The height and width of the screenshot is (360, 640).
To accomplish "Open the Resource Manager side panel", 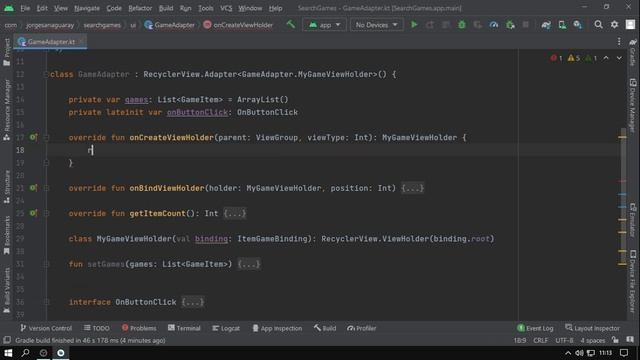I will coord(7,110).
